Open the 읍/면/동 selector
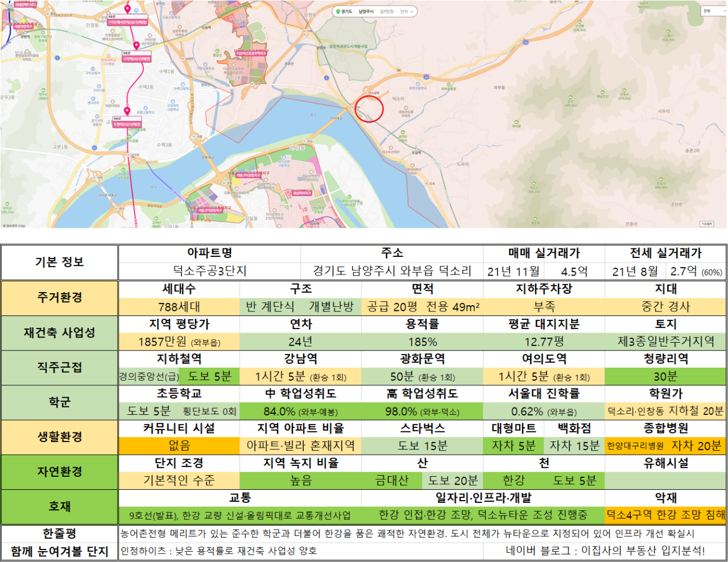This screenshot has width=728, height=562. coord(387,11)
